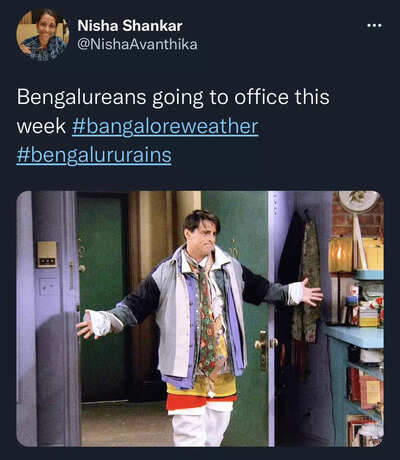
Task: Click the yellow lamp on the shelf
Action: [340, 254]
